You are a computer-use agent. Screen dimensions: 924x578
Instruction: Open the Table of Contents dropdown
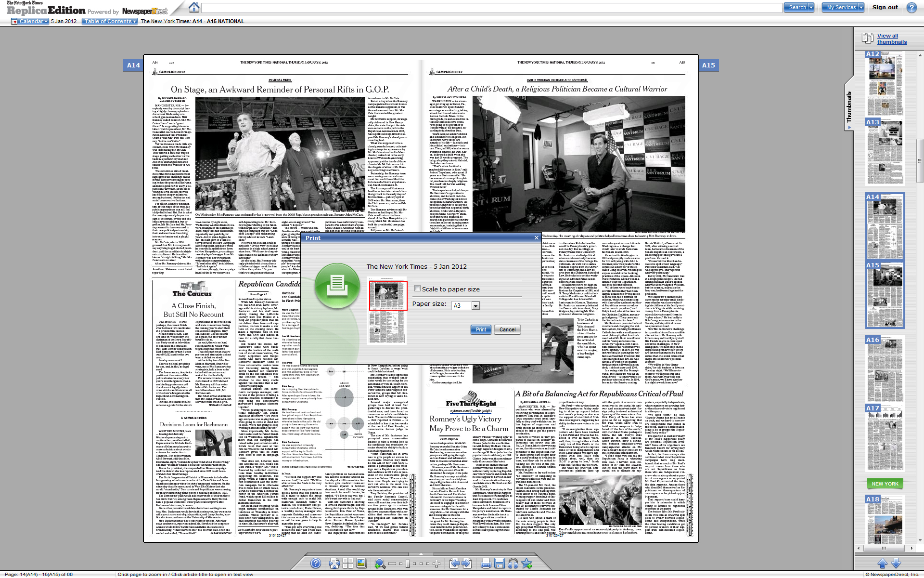pyautogui.click(x=109, y=21)
